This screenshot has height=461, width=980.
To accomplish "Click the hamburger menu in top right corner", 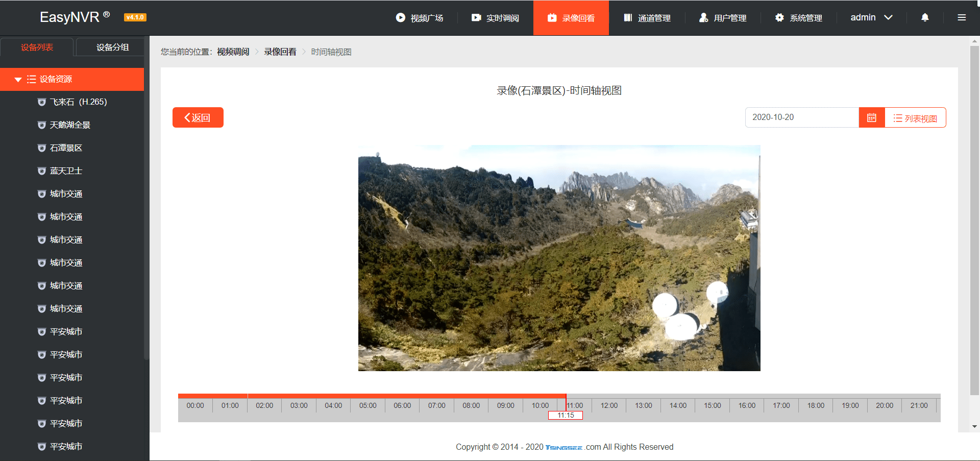I will coord(962,17).
